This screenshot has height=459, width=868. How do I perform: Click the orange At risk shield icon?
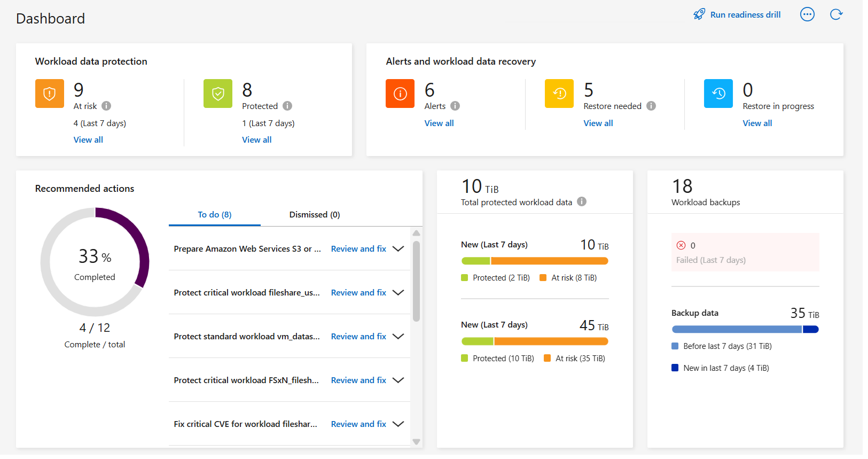pos(50,94)
